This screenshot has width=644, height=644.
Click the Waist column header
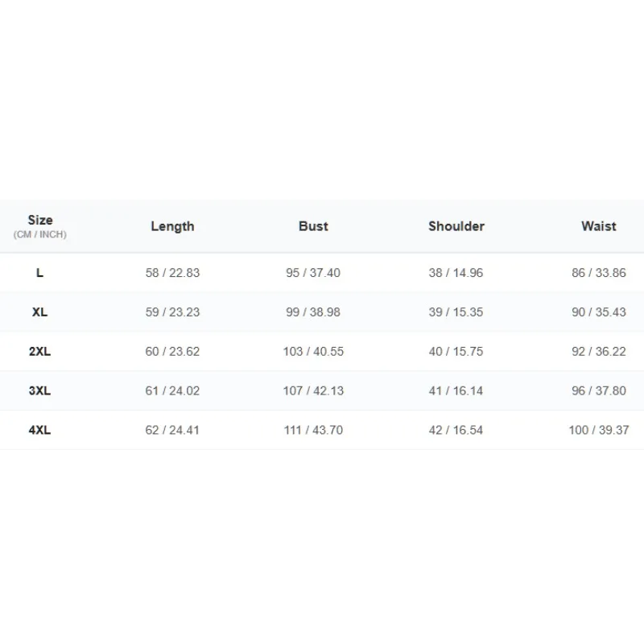pyautogui.click(x=599, y=226)
